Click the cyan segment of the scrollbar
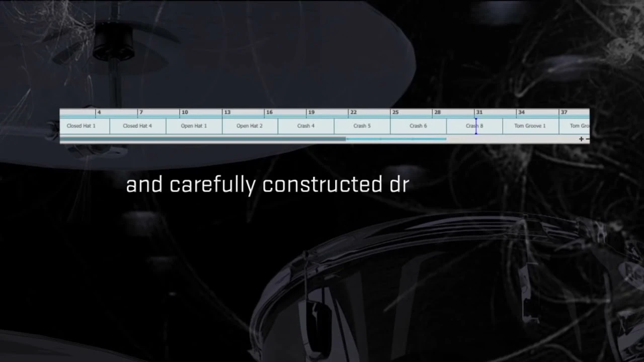The width and height of the screenshot is (644, 362). pos(396,139)
